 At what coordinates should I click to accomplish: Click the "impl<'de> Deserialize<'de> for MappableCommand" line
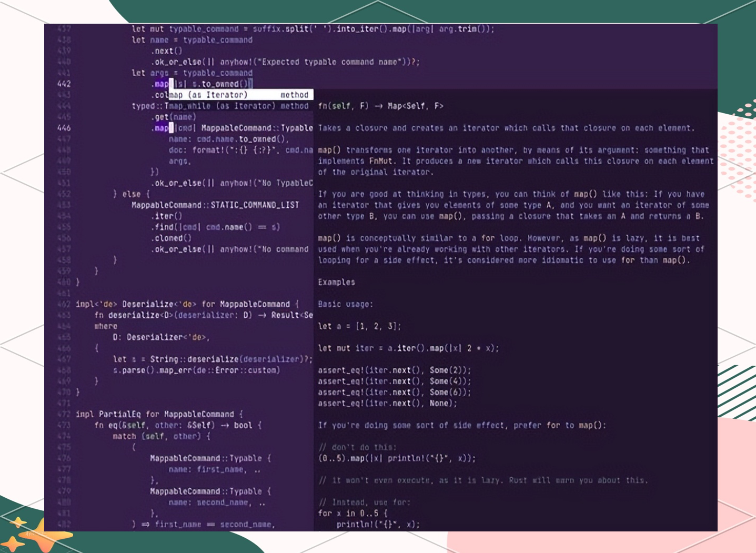[x=187, y=304]
